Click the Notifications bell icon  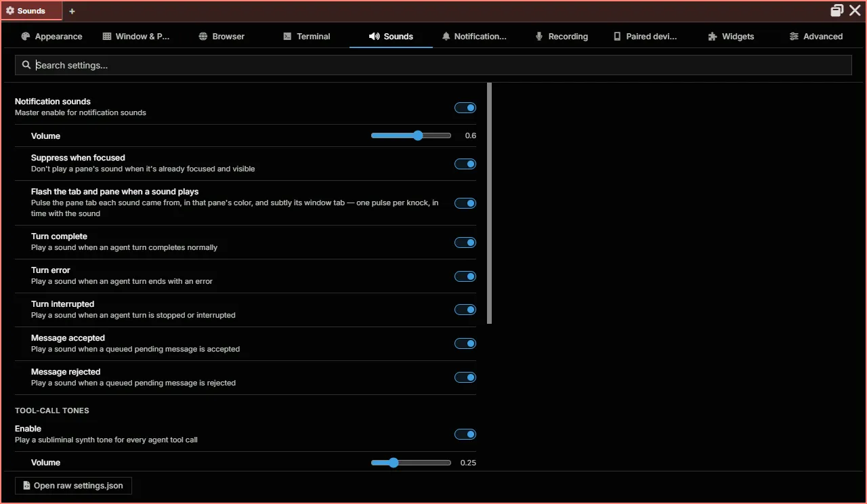pos(446,37)
